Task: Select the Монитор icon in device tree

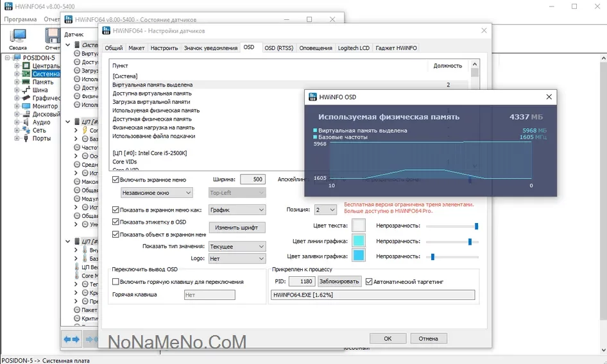Action: [26, 106]
